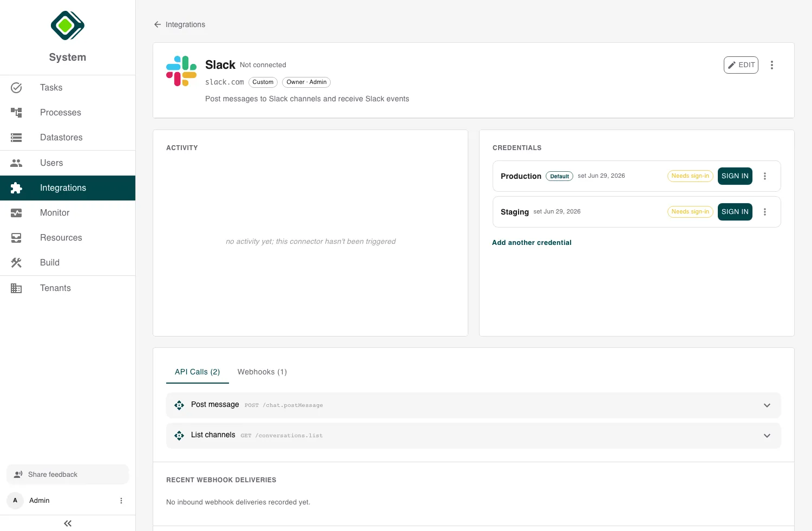The image size is (812, 531).
Task: Click the back arrow beside Integrations
Action: pyautogui.click(x=158, y=24)
